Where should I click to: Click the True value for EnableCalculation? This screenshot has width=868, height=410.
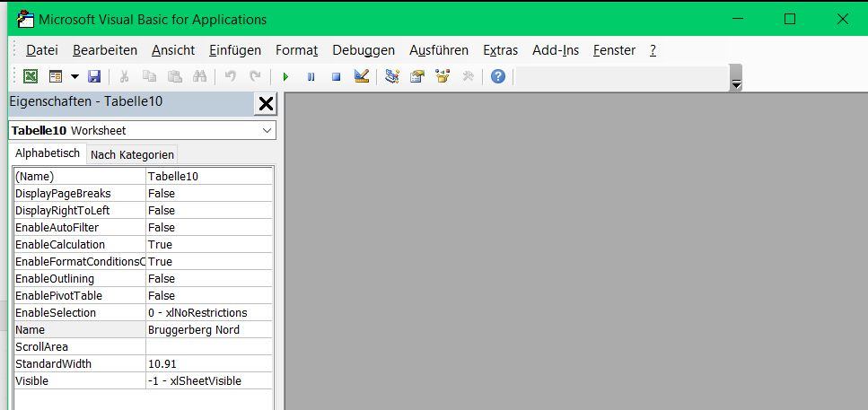pyautogui.click(x=209, y=245)
